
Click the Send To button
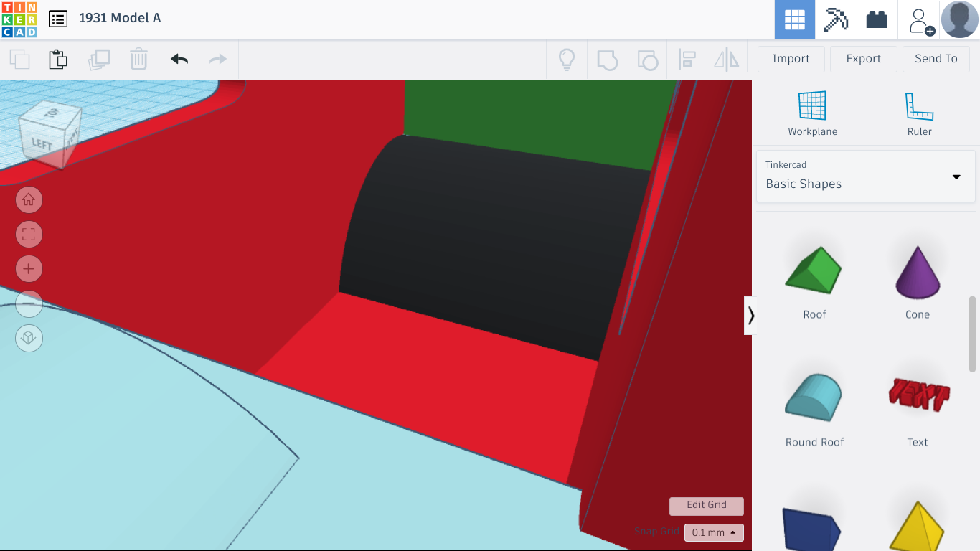click(x=936, y=59)
